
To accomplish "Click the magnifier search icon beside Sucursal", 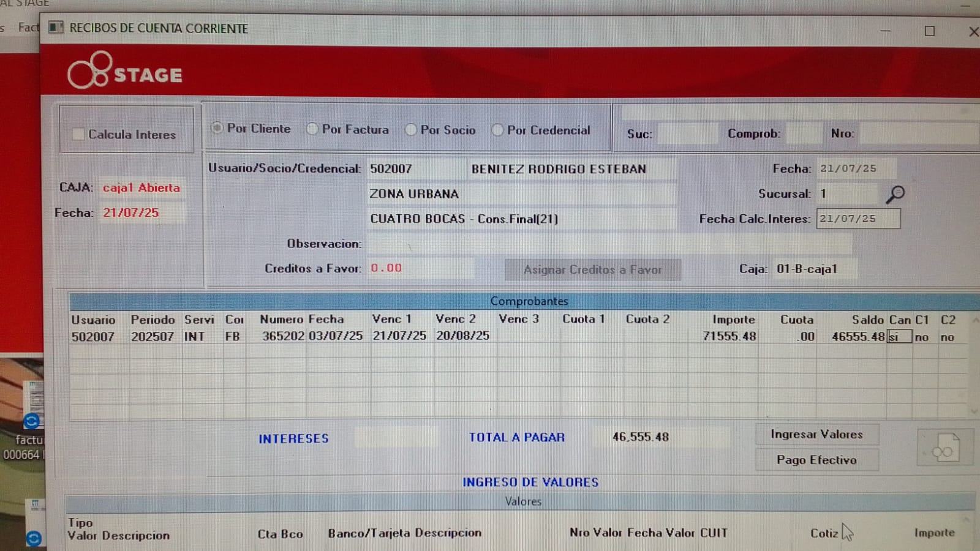I will pos(895,195).
